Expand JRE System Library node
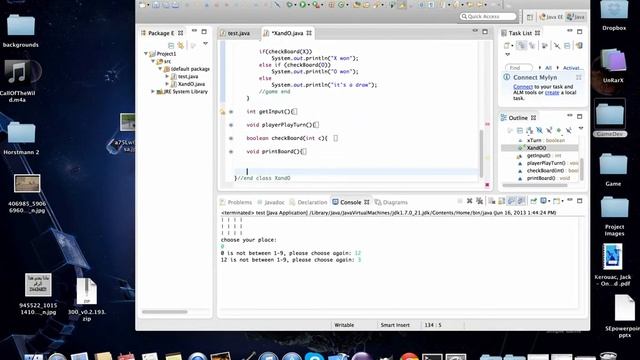Screen dimensions: 640x360 153,91
